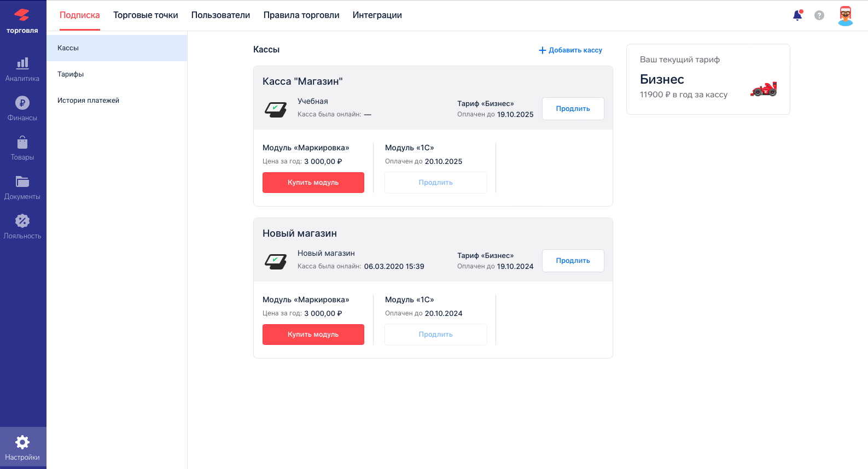Click Касса "Магазин" heading

click(302, 81)
